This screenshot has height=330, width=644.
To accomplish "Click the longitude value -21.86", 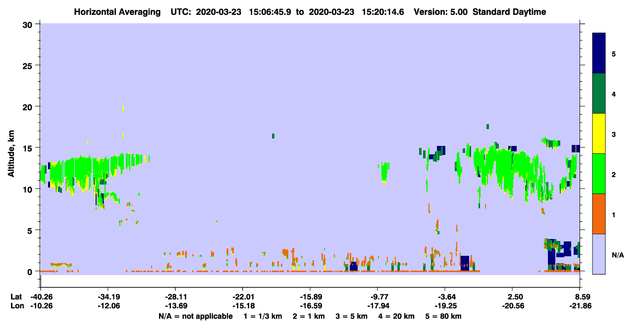I will (x=580, y=306).
